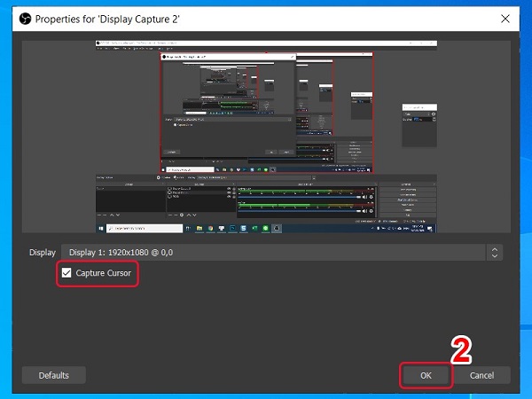This screenshot has height=399, width=532.
Task: Click the audio mixer meters in the preview
Action: point(306,199)
